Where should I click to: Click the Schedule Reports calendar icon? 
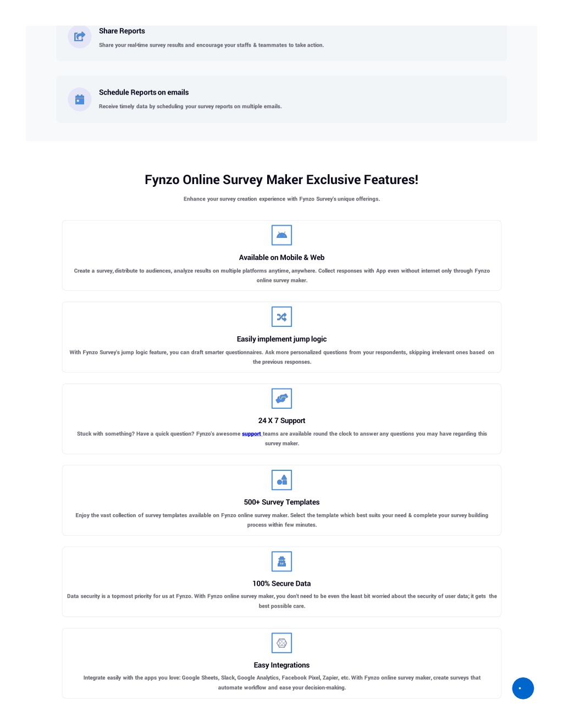(80, 99)
